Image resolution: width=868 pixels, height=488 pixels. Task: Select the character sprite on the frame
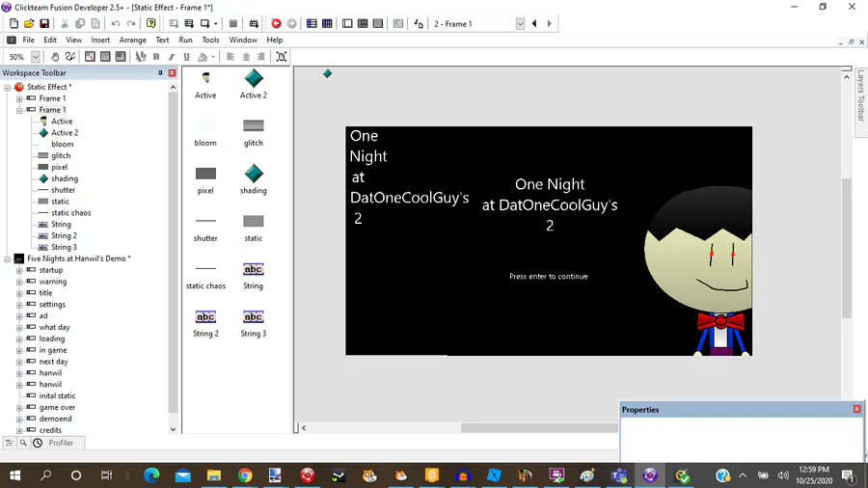tap(698, 271)
